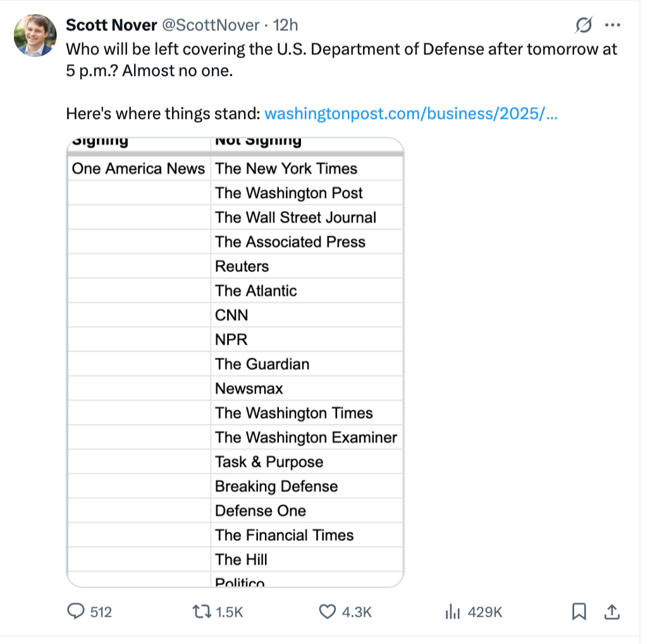
Task: Click the 1.5K reposts count
Action: click(x=230, y=612)
